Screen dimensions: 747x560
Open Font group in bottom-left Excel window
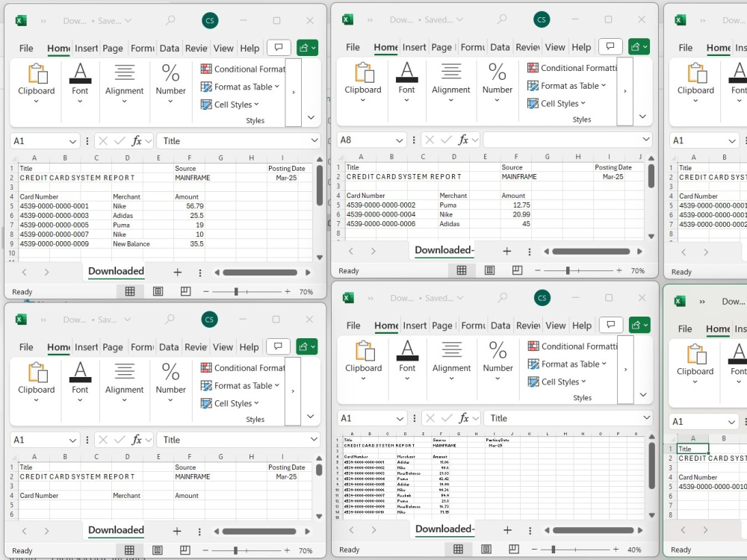(x=80, y=382)
